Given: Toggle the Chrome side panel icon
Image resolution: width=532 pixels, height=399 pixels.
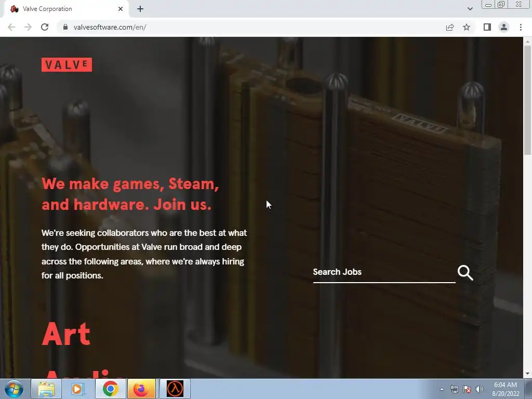Looking at the screenshot, I should point(487,27).
